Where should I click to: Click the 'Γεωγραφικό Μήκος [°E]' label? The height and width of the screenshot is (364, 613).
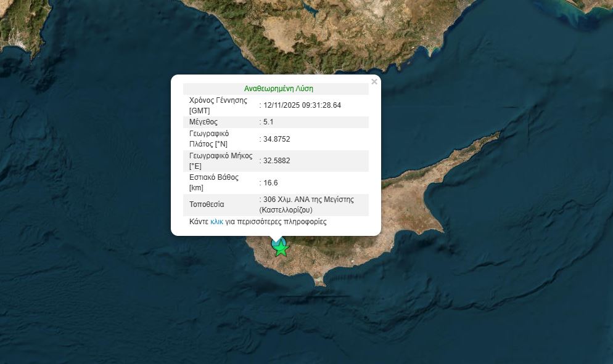pos(220,161)
